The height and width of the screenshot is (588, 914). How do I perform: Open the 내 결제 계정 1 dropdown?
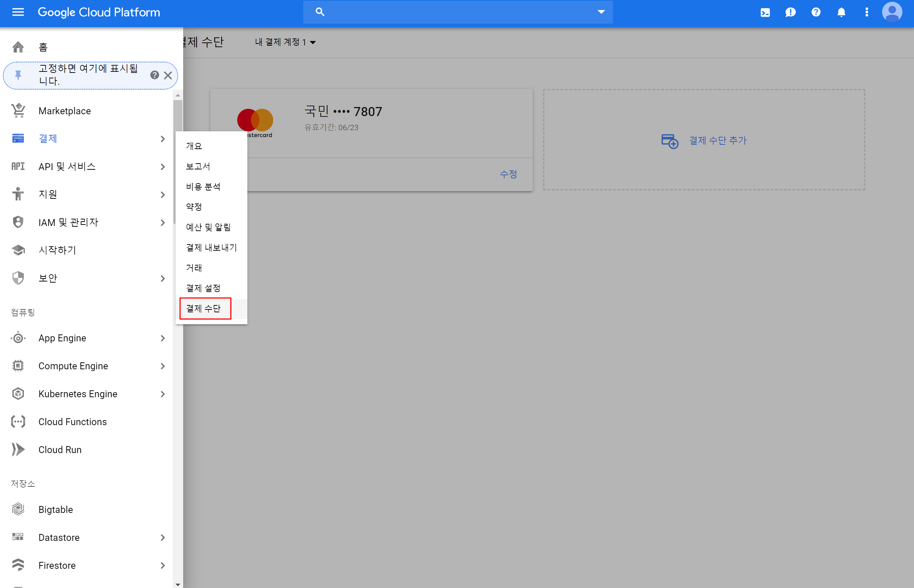tap(285, 42)
